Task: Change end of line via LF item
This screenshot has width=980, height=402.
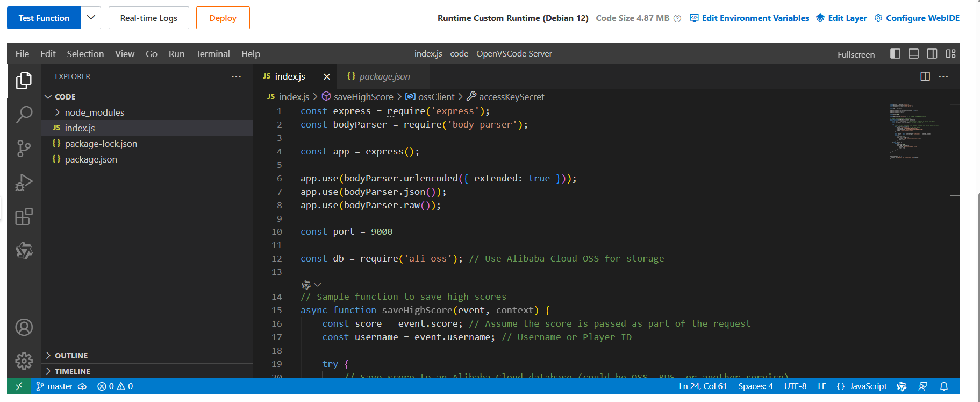Action: coord(821,386)
